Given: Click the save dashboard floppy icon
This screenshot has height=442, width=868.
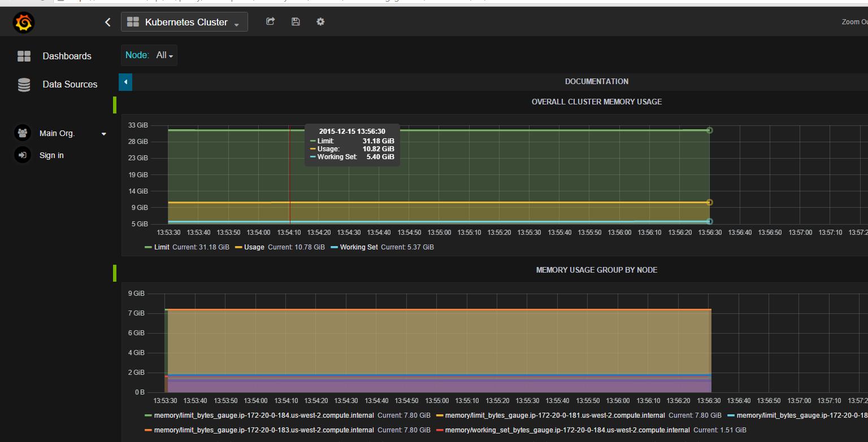Looking at the screenshot, I should point(296,21).
